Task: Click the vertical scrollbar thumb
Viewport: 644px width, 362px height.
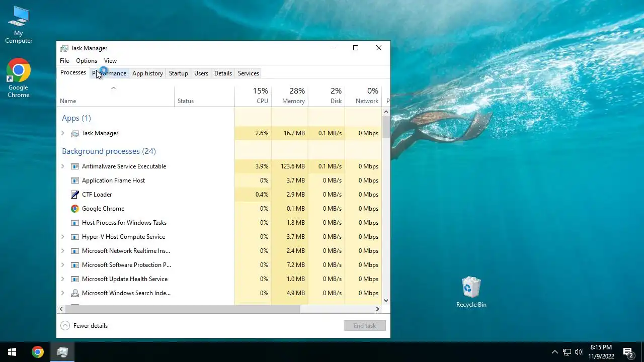Action: (x=386, y=127)
